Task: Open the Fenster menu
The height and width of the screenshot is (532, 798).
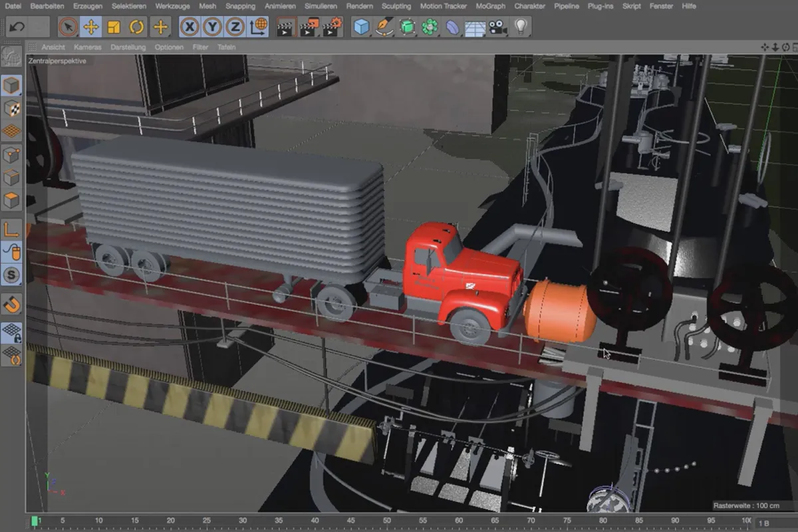Action: pos(662,6)
